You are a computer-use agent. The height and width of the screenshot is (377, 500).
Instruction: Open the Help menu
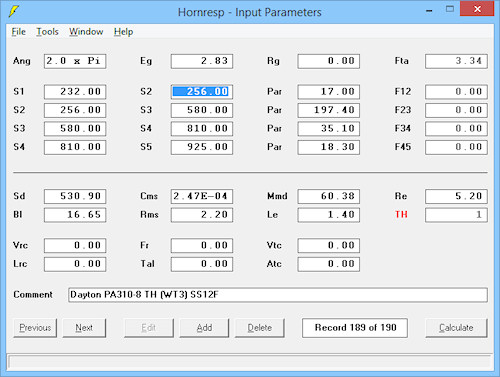pos(123,32)
